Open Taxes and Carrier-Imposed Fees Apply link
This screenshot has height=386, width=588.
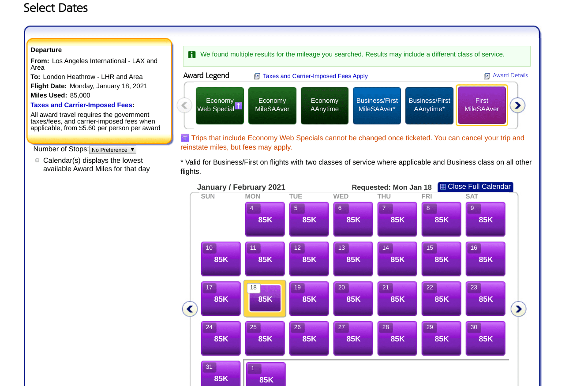315,76
